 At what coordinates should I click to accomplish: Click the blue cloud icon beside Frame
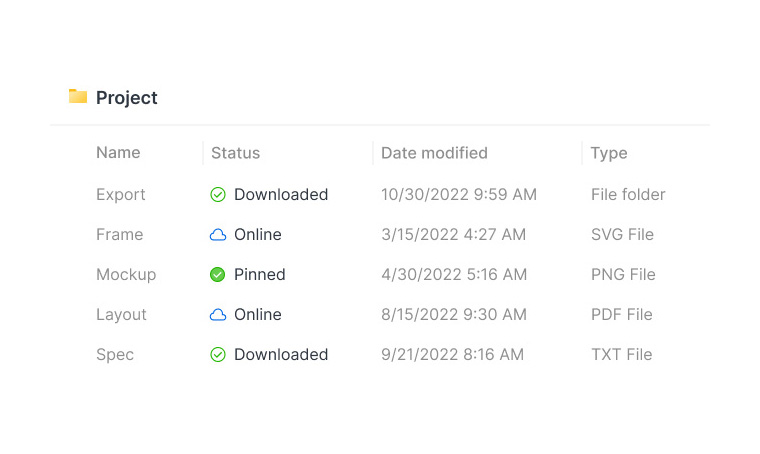pyautogui.click(x=218, y=235)
